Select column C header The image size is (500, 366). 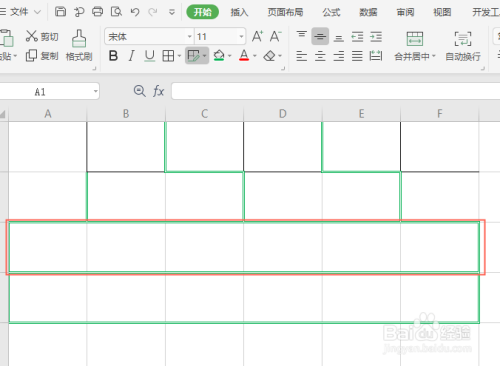pyautogui.click(x=204, y=114)
